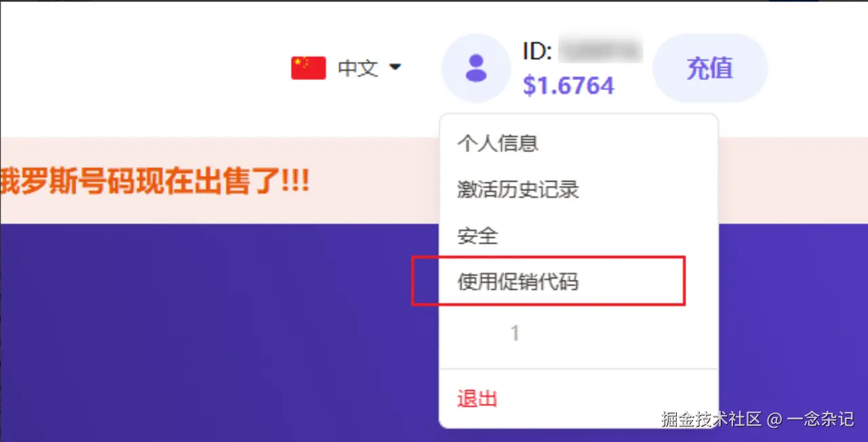Click the 掘金技术社区 watermark text
The height and width of the screenshot is (442, 868).
coord(711,419)
